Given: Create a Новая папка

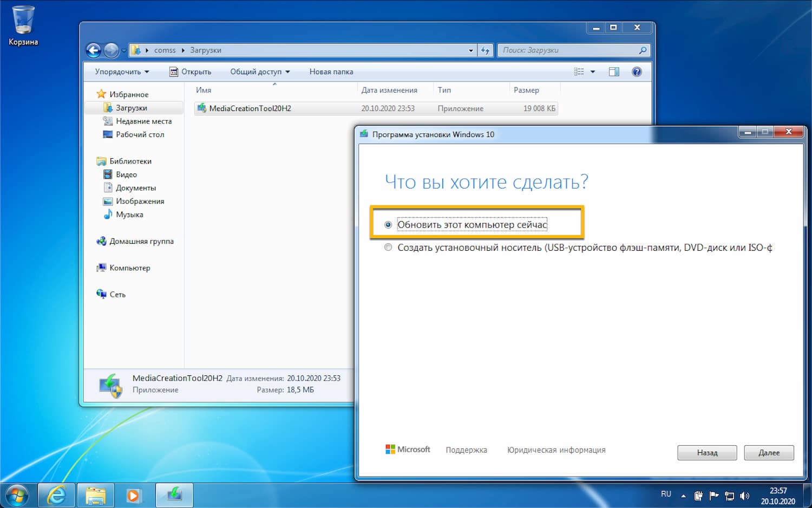Looking at the screenshot, I should [x=331, y=71].
